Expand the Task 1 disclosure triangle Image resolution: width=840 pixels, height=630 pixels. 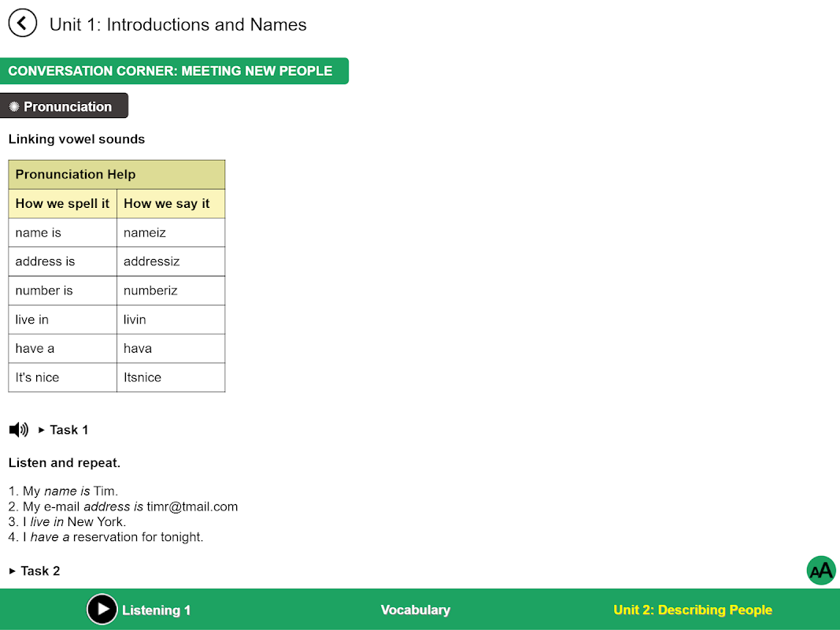coord(41,430)
